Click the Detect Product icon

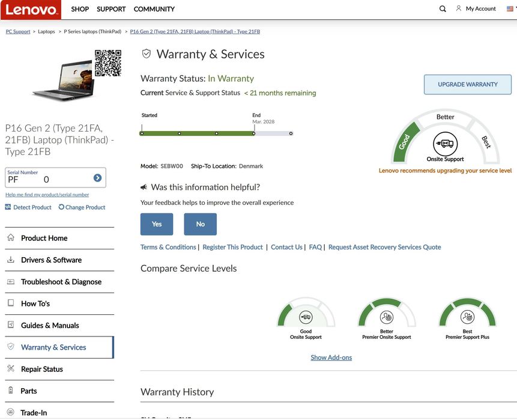point(8,207)
